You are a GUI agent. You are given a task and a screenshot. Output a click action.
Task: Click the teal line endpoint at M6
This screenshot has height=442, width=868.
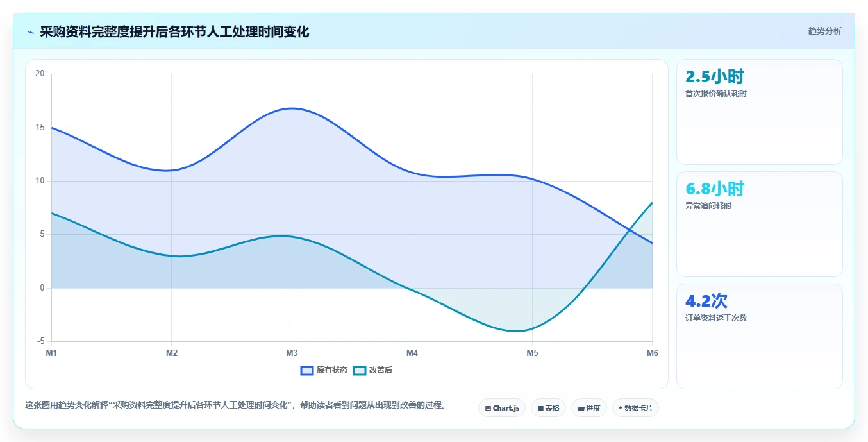tap(652, 203)
